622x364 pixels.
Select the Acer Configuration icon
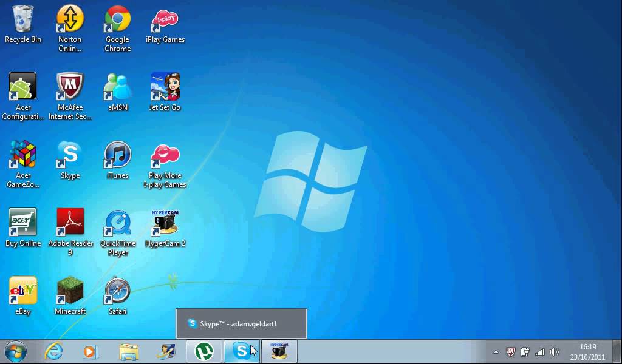point(22,96)
